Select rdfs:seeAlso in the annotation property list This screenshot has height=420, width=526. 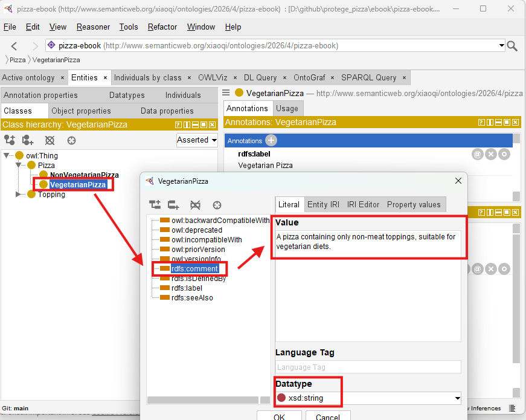coord(192,298)
